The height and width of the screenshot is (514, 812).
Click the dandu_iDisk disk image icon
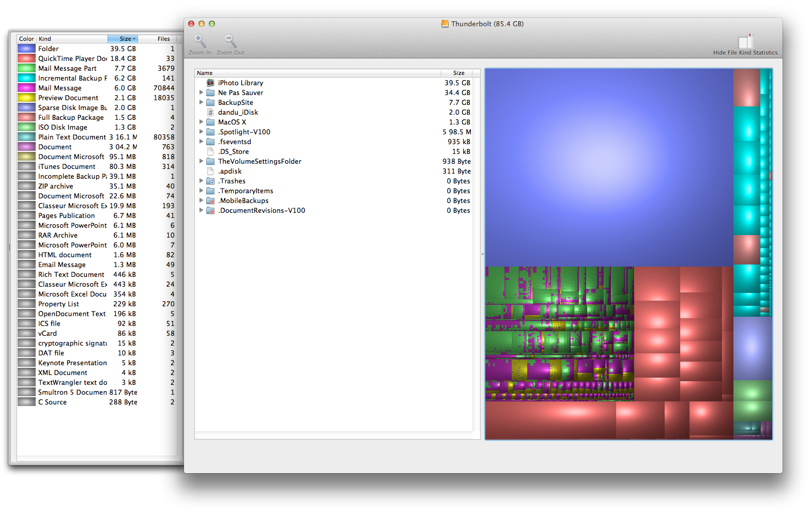pos(210,112)
